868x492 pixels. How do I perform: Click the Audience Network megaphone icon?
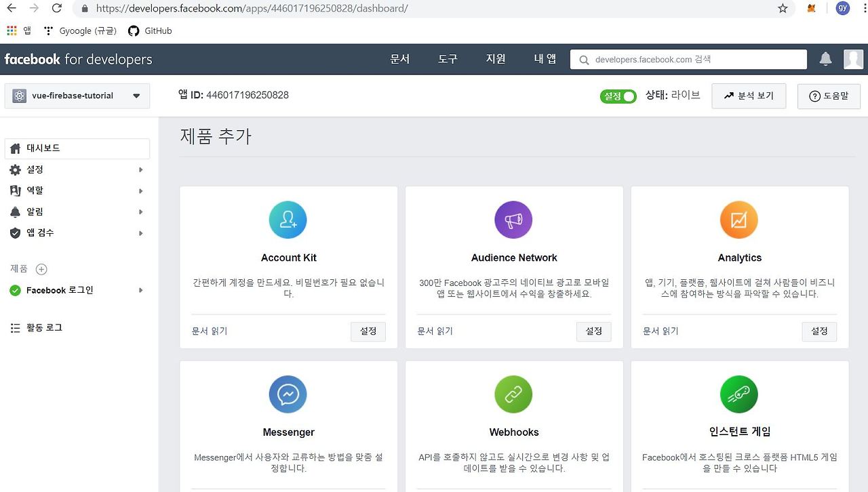(513, 220)
